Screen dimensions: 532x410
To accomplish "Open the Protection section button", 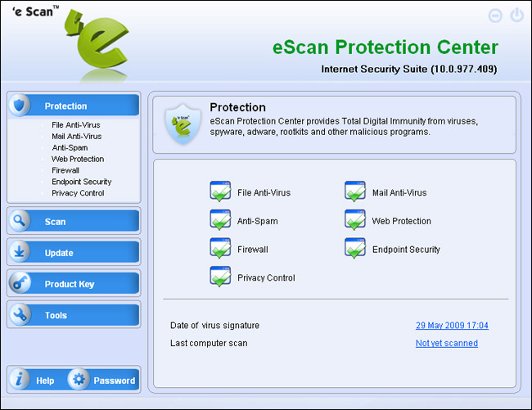I will coord(74,106).
